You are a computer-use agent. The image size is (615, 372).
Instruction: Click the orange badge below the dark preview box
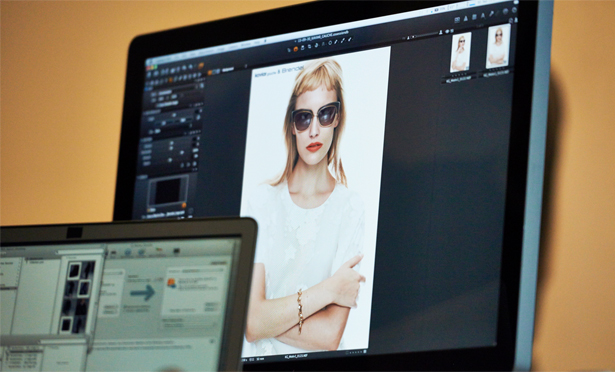pyautogui.click(x=184, y=205)
